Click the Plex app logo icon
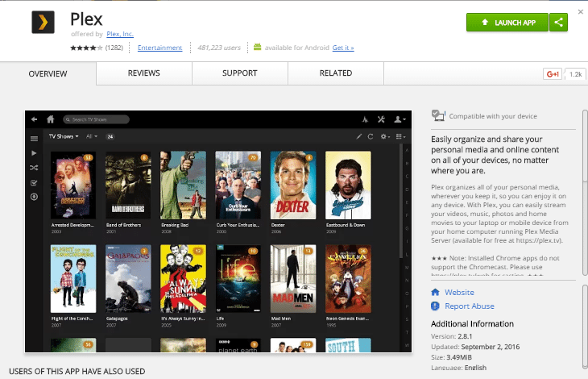Screen dimensions: 588x379 [x=43, y=22]
